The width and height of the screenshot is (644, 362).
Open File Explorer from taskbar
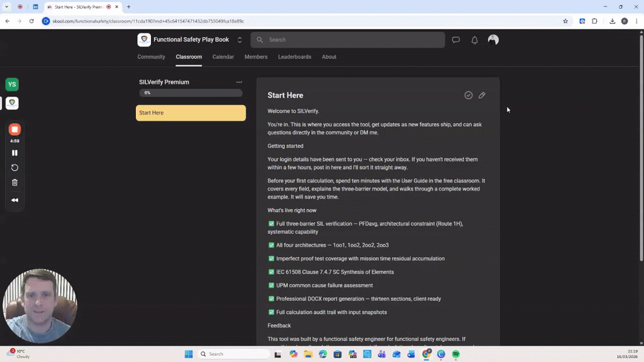[x=308, y=354]
